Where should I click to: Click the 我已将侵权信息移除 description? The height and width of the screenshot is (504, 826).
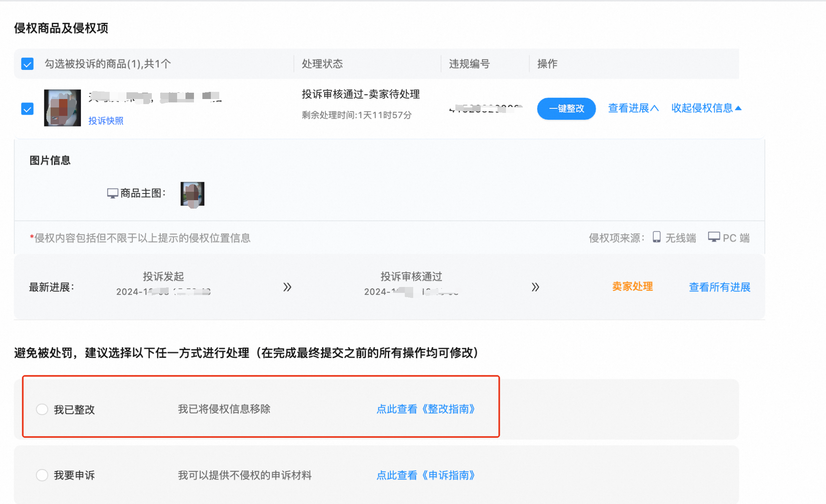click(224, 409)
